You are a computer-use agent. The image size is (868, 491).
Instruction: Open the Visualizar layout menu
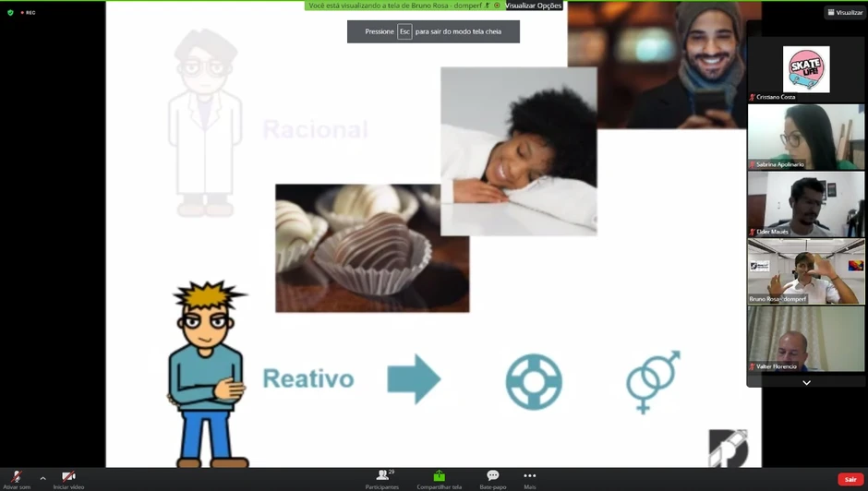[x=845, y=13]
